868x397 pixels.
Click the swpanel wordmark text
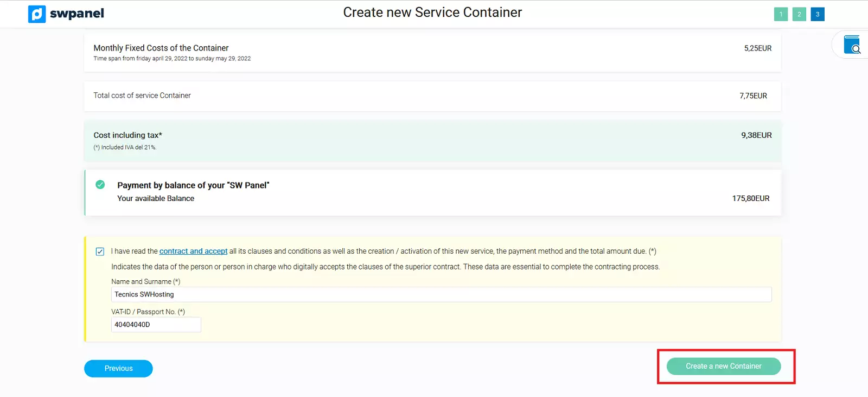[76, 14]
